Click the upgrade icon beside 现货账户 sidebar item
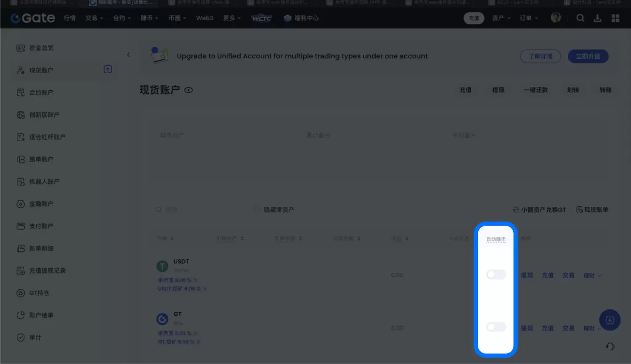Screen dimensions: 631x364 coord(108,69)
